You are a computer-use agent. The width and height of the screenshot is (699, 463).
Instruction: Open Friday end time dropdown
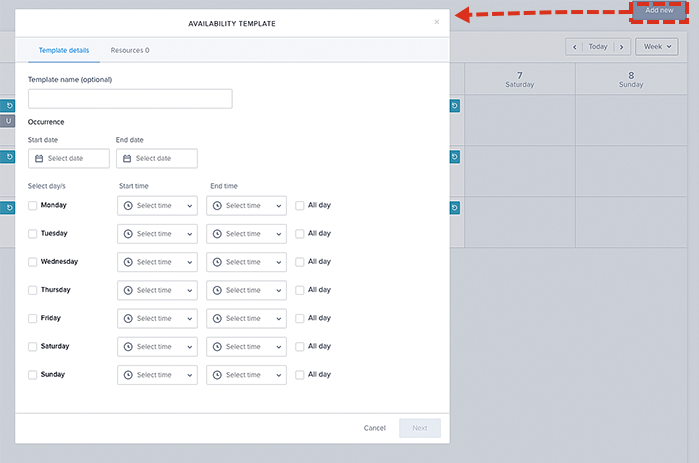click(247, 318)
